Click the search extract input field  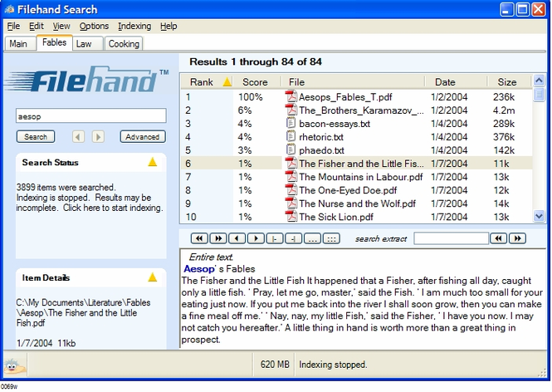point(451,238)
